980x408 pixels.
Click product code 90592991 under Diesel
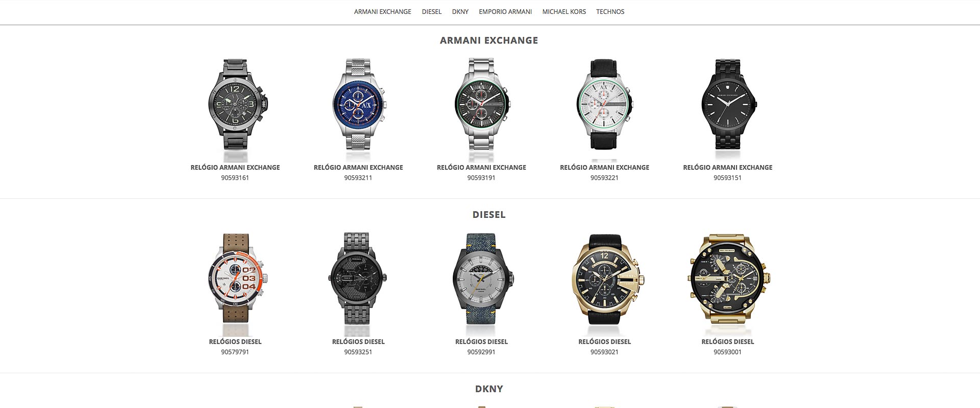[x=481, y=352]
